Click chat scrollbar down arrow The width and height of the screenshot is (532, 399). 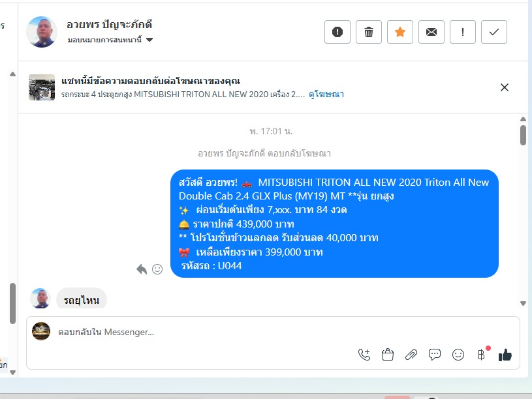(x=523, y=303)
